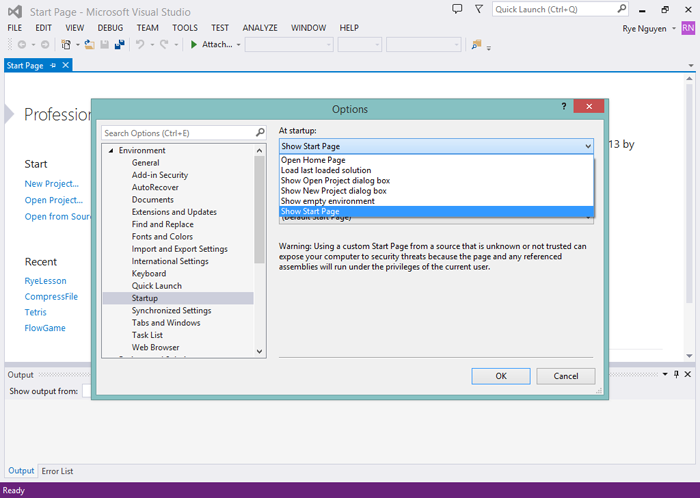The image size is (700, 498).
Task: Click the Redo toolbar icon
Action: (164, 45)
